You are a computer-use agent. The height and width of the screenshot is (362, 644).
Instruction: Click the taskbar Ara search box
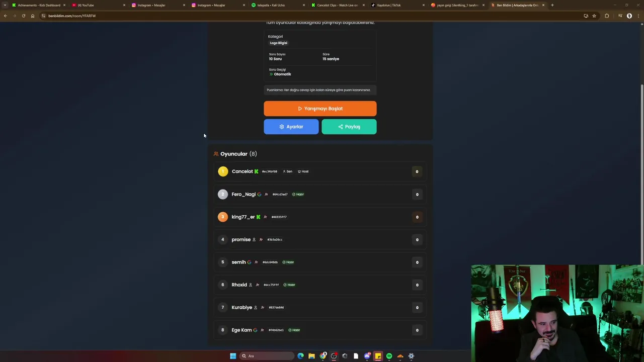(267, 356)
